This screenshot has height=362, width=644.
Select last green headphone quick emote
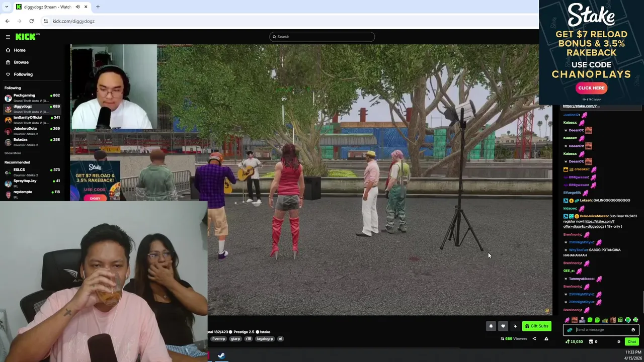[635, 320]
